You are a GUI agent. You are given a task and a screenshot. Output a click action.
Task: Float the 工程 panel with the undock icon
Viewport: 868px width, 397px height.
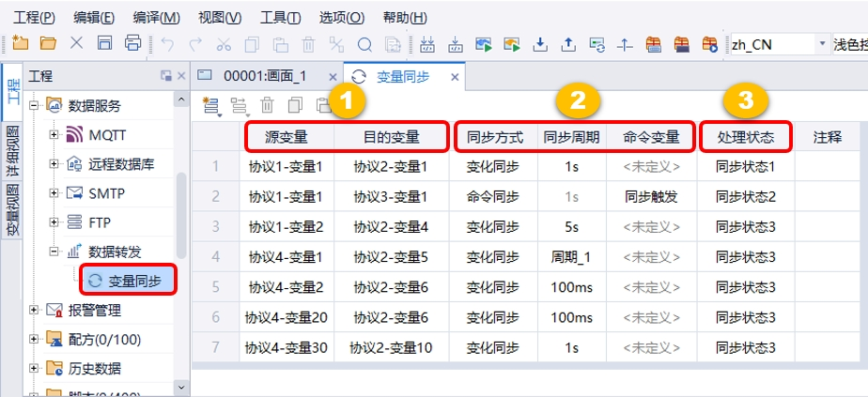coord(165,77)
